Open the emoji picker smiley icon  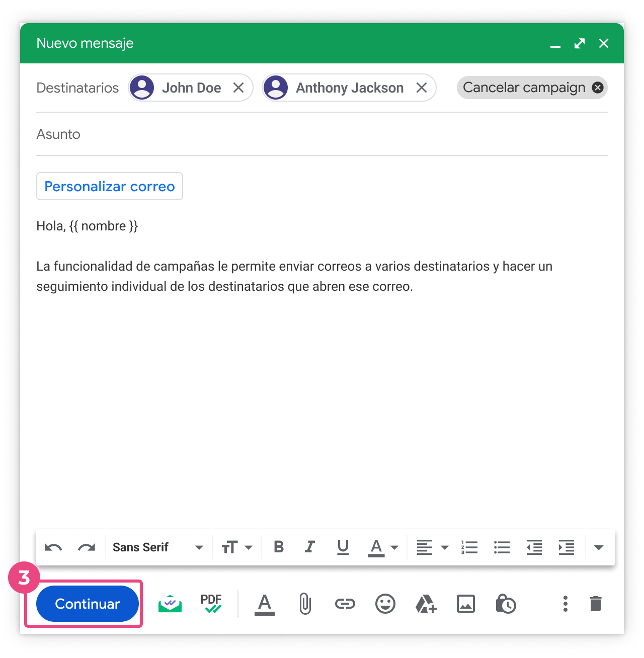coord(385,604)
